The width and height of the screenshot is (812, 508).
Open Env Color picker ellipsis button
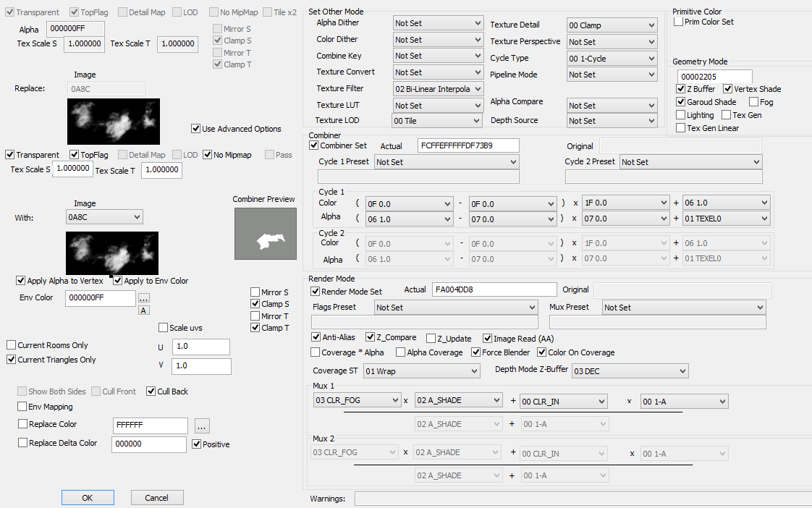[144, 298]
